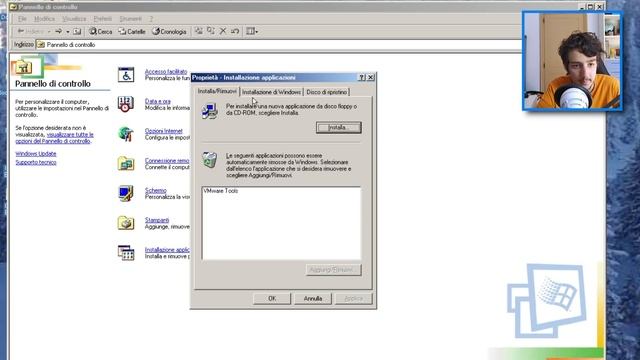Click the Data e ora clock icon
640x360 pixels.
click(126, 104)
